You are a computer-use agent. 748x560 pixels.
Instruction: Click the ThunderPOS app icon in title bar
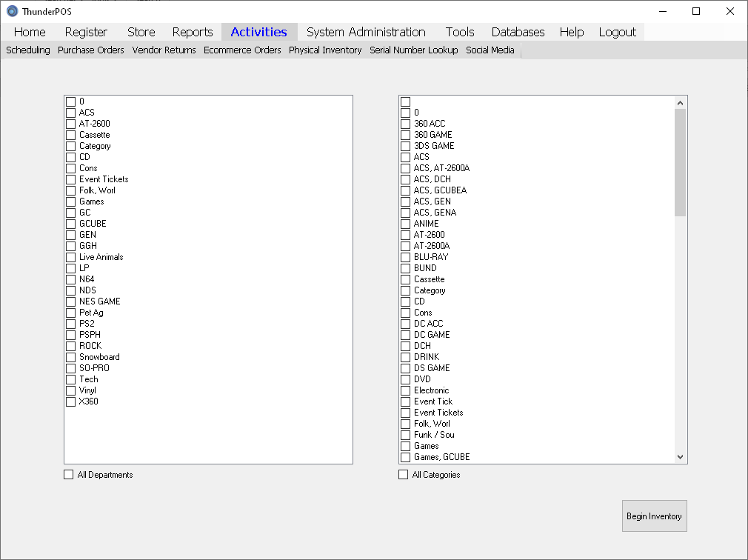pyautogui.click(x=12, y=11)
